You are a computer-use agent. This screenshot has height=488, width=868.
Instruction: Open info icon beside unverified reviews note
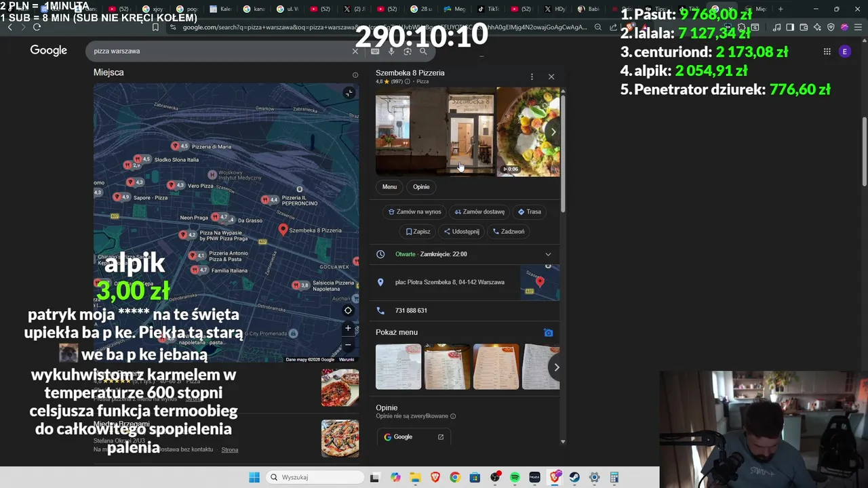tap(453, 416)
